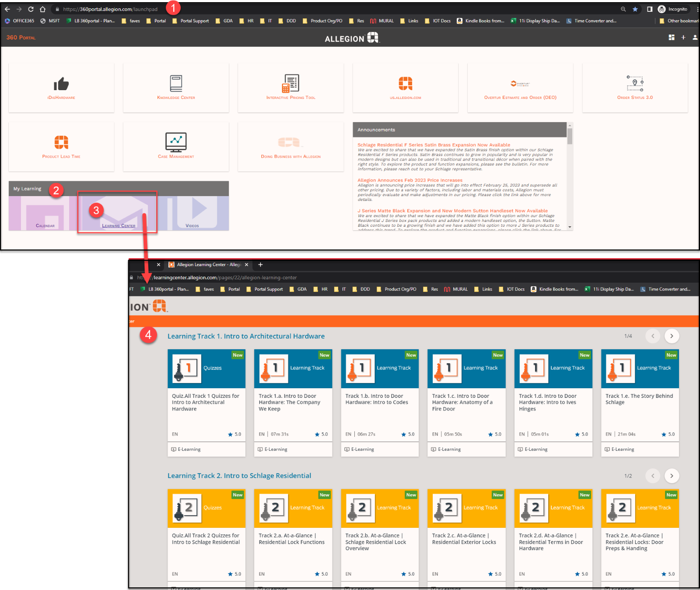The height and width of the screenshot is (590, 700).
Task: Open Track 1.b Intro to Codes card
Action: point(380,403)
